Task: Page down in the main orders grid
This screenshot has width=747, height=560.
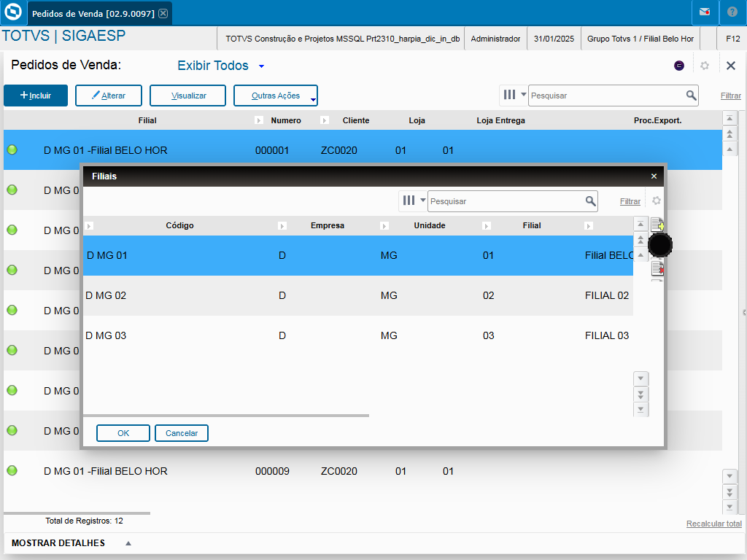Action: click(x=729, y=491)
